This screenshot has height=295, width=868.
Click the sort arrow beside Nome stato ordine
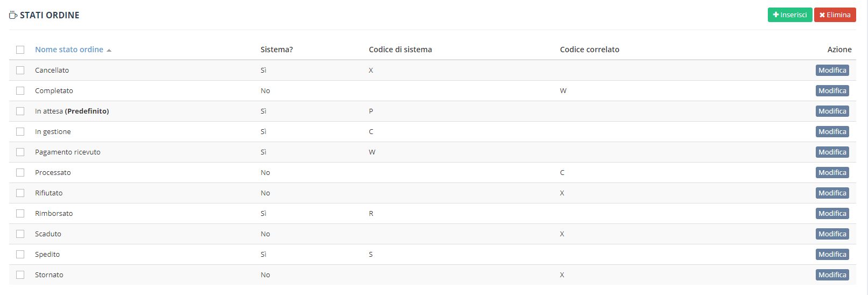(109, 50)
